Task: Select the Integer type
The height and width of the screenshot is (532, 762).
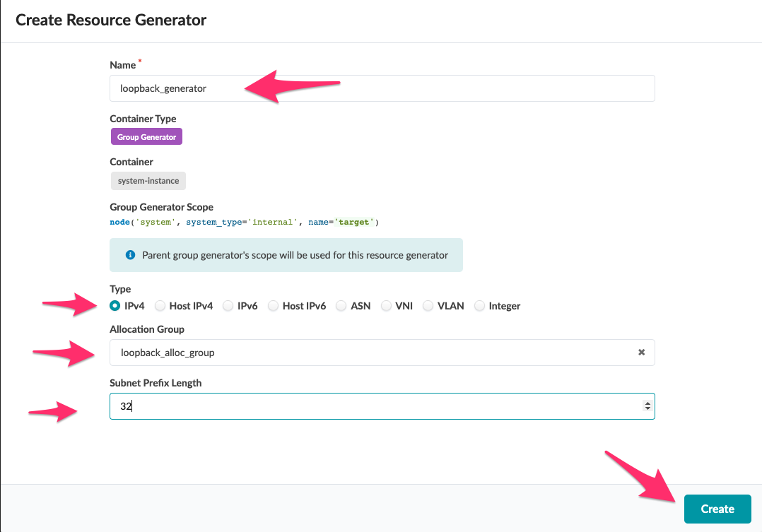Action: pos(480,305)
